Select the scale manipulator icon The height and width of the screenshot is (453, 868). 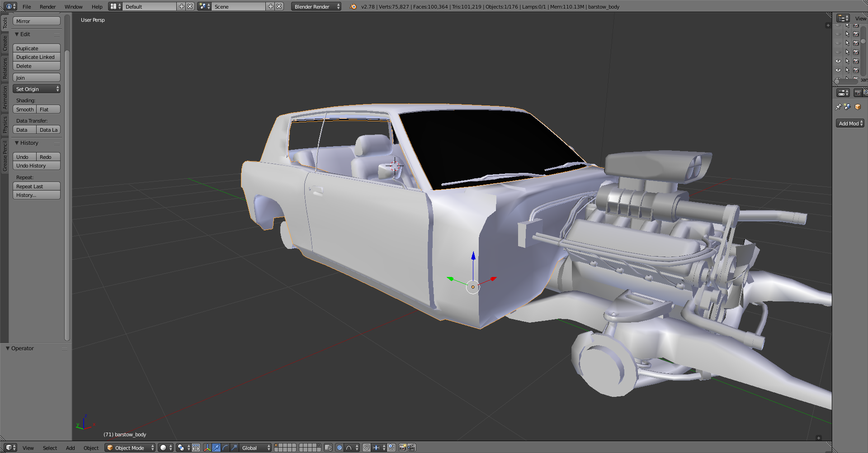(234, 448)
